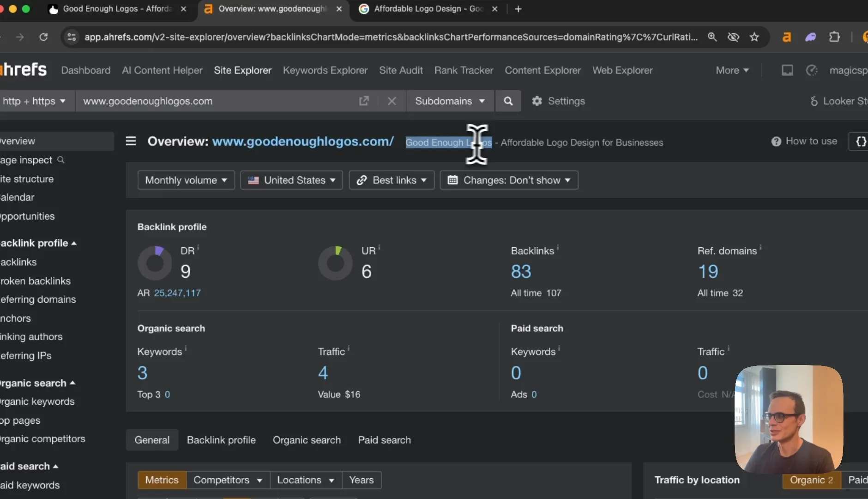The image size is (868, 499).
Task: Click the API curly braces button
Action: pos(860,141)
